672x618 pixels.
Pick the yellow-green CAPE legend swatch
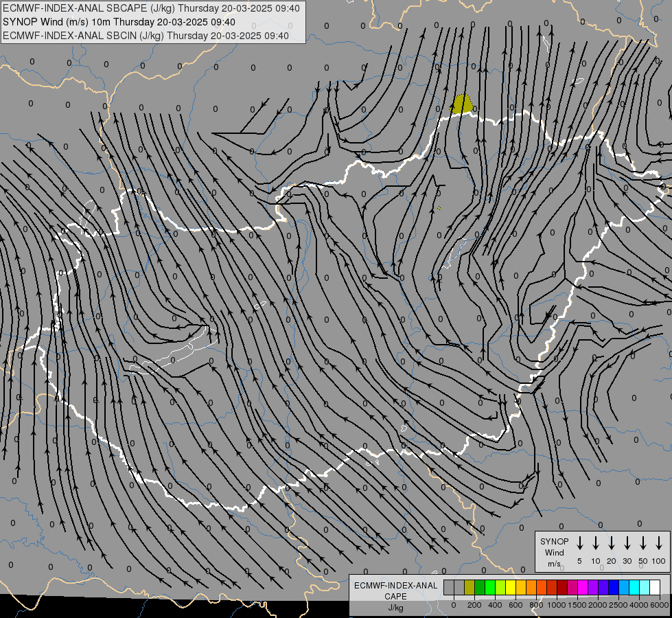pyautogui.click(x=500, y=587)
